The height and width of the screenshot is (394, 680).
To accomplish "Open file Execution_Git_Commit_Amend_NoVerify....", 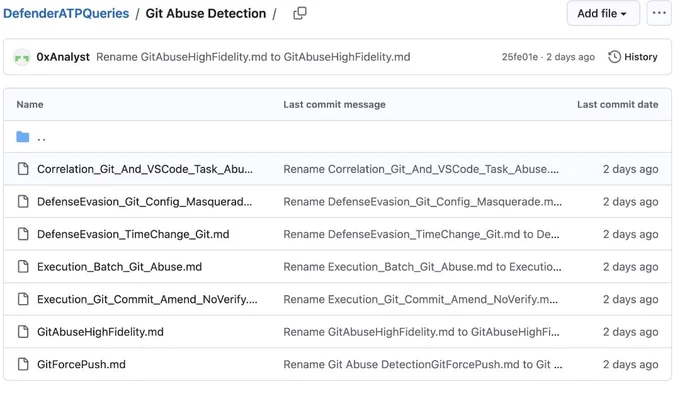I will click(x=147, y=299).
